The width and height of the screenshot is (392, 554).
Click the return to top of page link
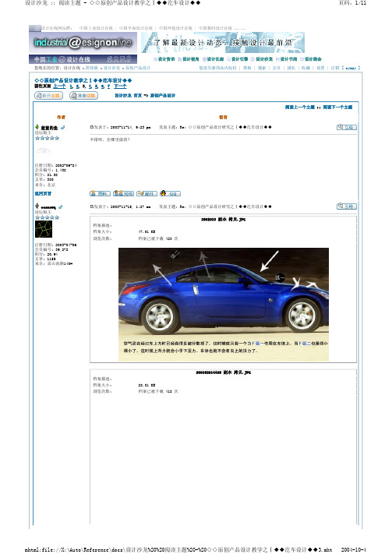(43, 193)
